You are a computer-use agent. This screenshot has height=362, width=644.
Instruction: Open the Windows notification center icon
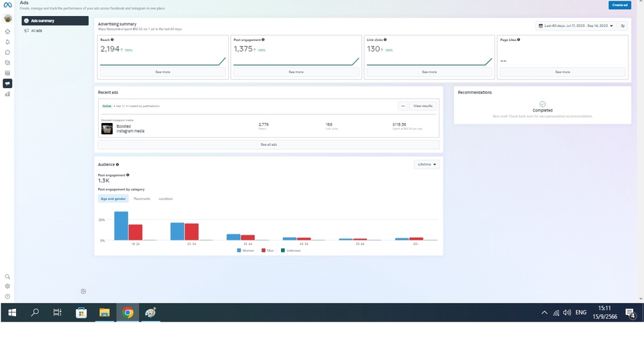click(x=630, y=314)
